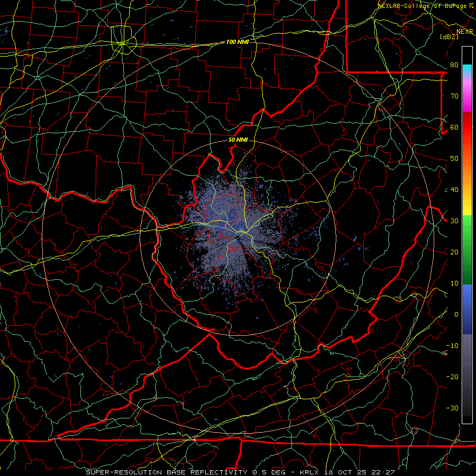Click the 100 NMI range ring label
Screen dimensions: 476x476
(x=237, y=42)
